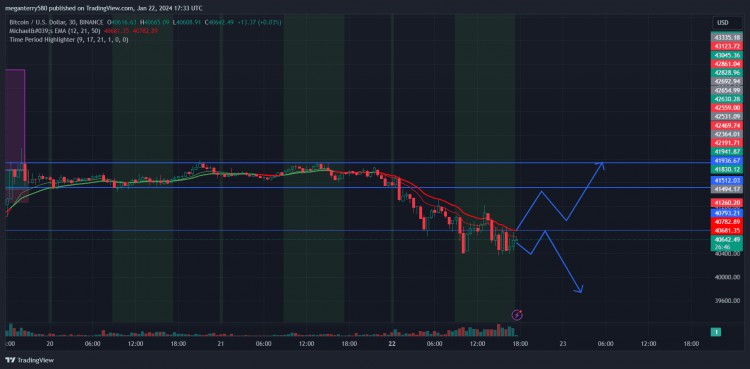Click the 42531.09 price label
Viewport: 750px width, 369px height.
coord(726,116)
